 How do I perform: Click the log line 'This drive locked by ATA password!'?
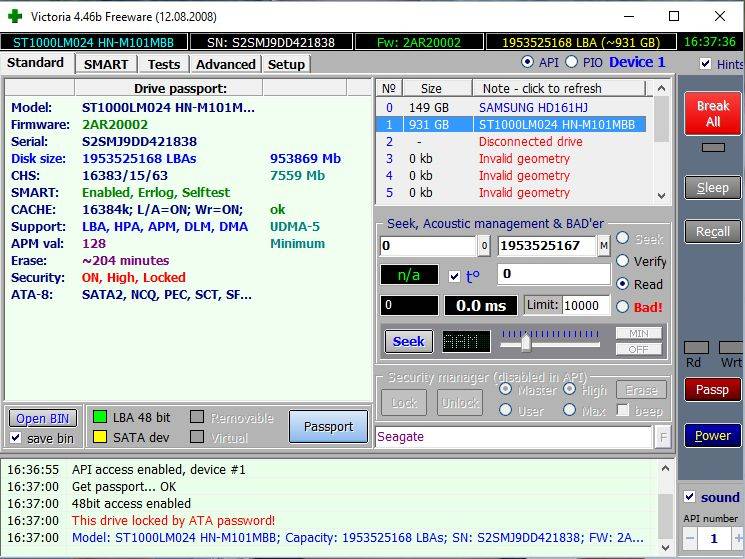tap(173, 521)
